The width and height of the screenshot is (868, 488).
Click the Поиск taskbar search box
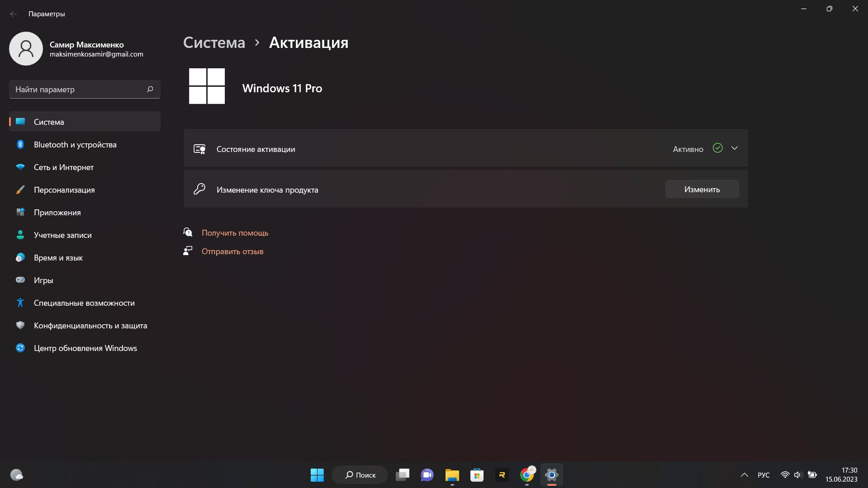click(360, 475)
